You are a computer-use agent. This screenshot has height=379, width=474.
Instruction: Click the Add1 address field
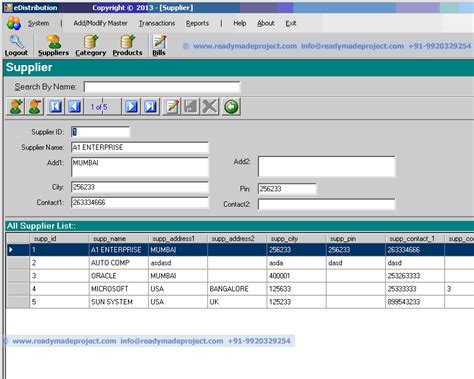pyautogui.click(x=140, y=167)
